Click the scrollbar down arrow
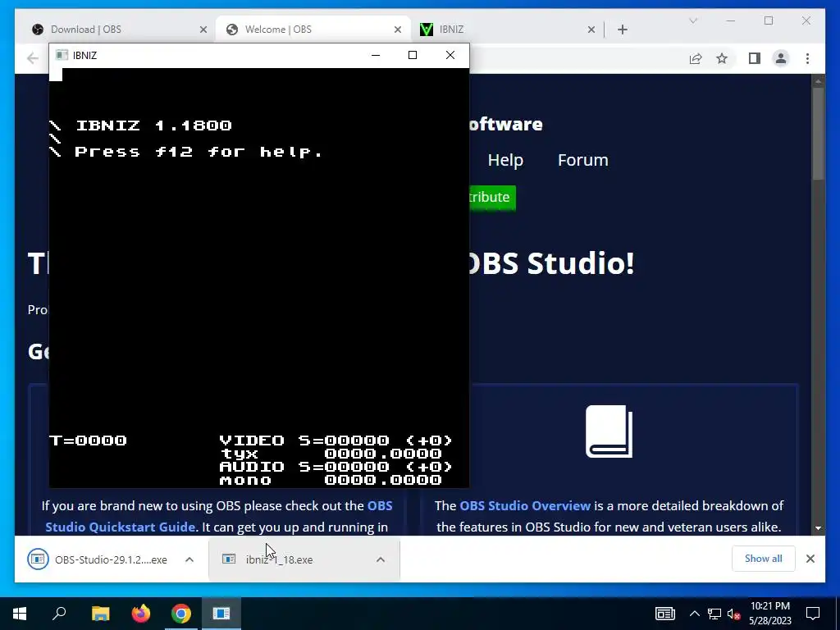The image size is (840, 630). point(818,528)
